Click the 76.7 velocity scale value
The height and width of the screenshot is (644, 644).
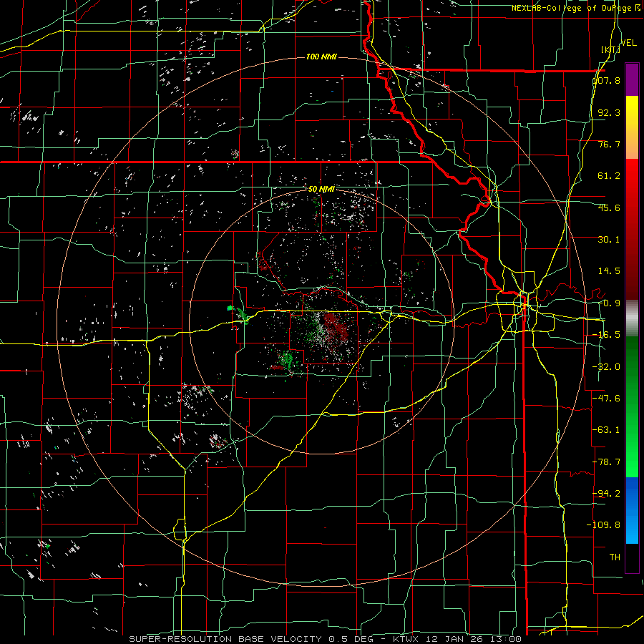[609, 144]
